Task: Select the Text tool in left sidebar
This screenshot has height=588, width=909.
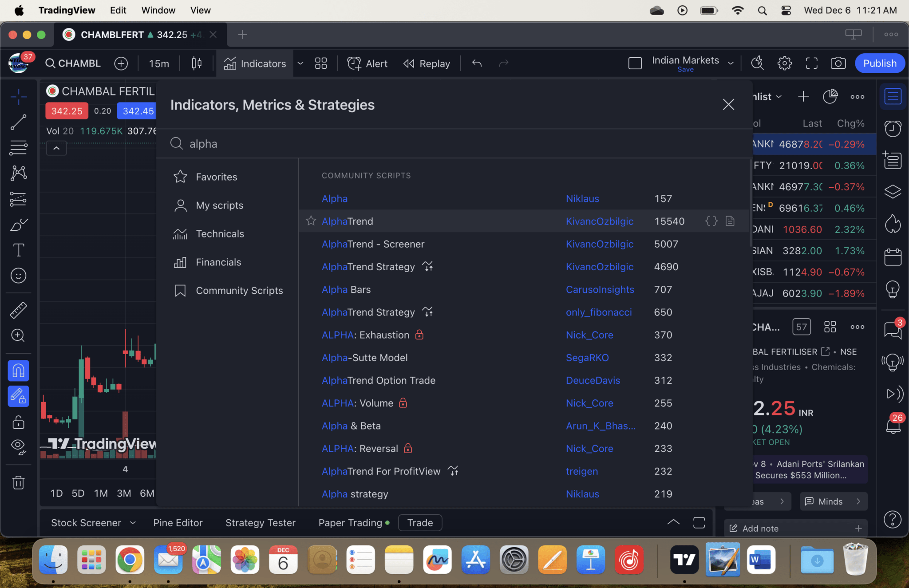Action: pos(18,250)
